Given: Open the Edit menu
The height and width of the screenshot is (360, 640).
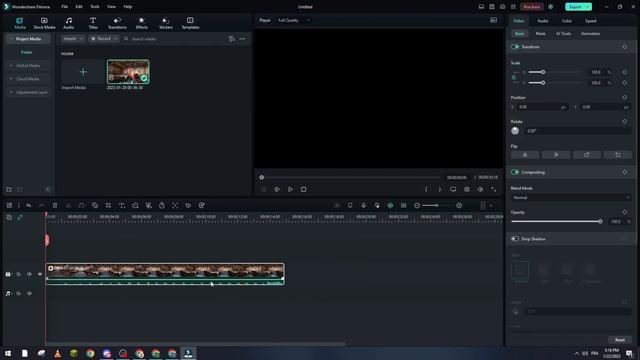Looking at the screenshot, I should pos(79,7).
